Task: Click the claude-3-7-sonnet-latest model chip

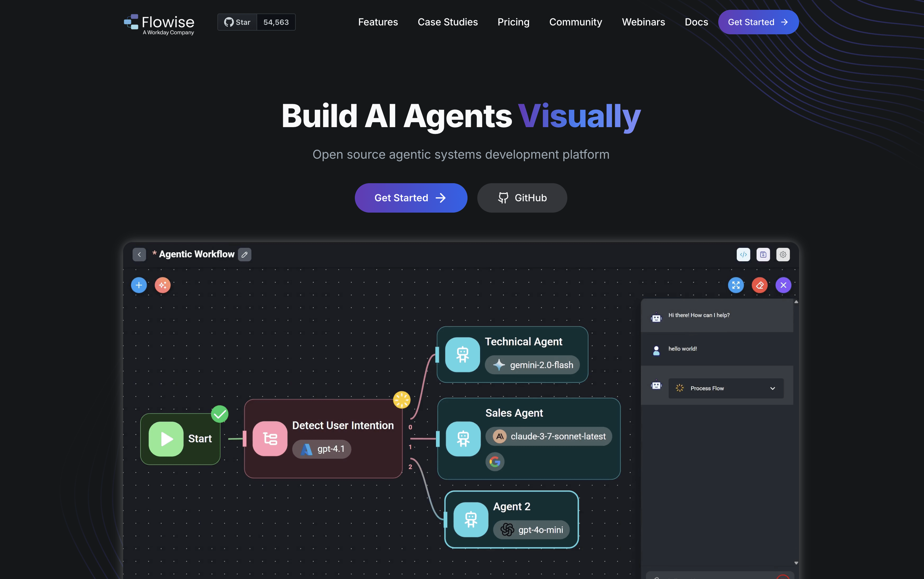Action: click(549, 437)
